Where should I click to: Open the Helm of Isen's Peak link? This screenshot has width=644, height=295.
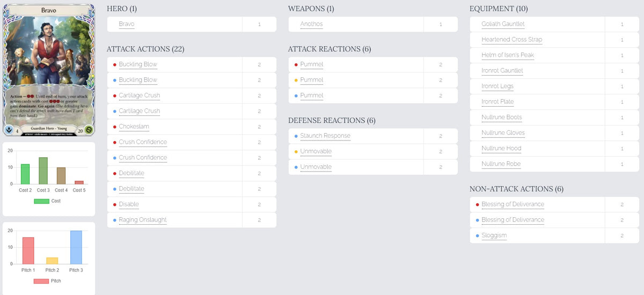[508, 55]
